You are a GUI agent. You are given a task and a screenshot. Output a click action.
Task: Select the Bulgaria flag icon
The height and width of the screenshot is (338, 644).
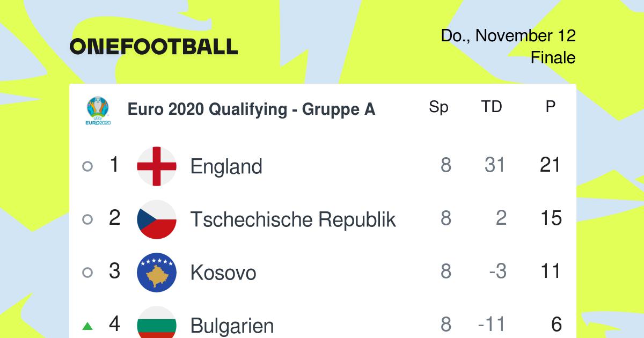(157, 322)
